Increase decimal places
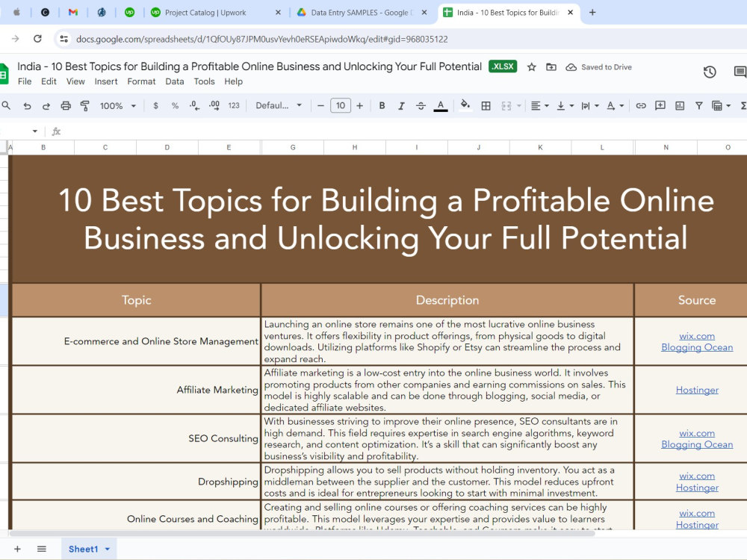The height and width of the screenshot is (560, 747). tap(214, 106)
